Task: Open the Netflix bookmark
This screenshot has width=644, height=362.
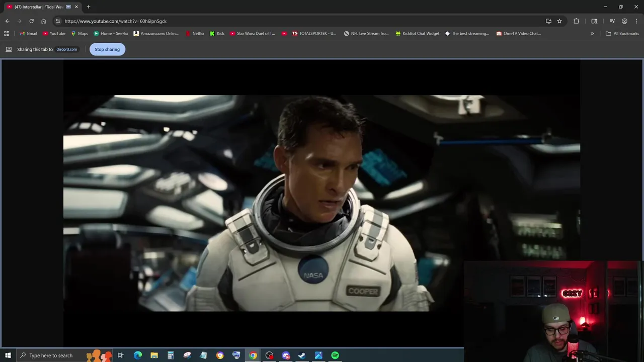Action: pyautogui.click(x=195, y=34)
